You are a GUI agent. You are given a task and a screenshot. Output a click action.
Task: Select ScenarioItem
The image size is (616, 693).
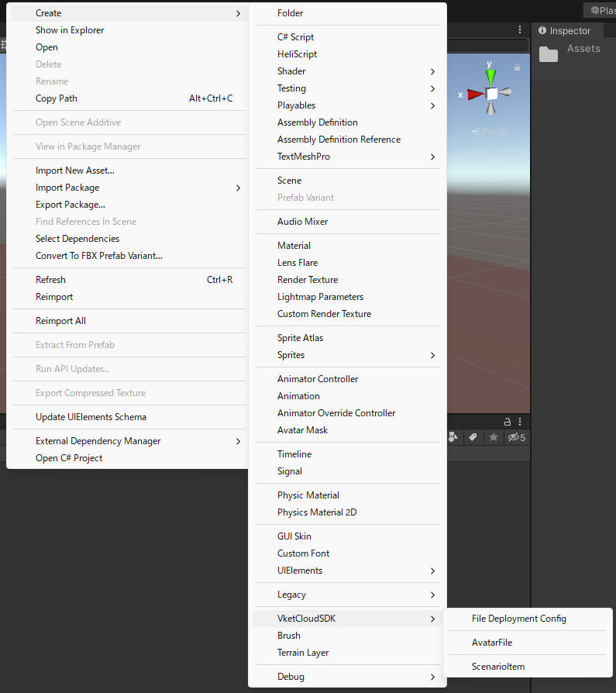[x=528, y=667]
